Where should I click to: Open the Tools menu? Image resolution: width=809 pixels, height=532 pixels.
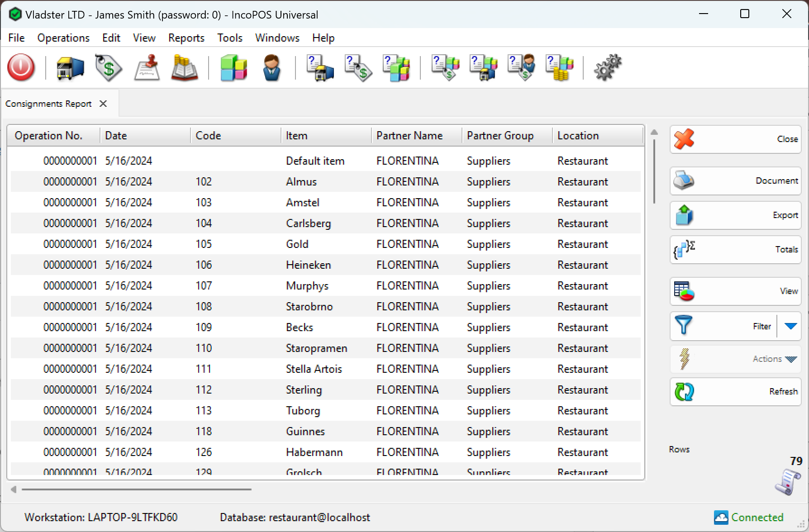[229, 38]
